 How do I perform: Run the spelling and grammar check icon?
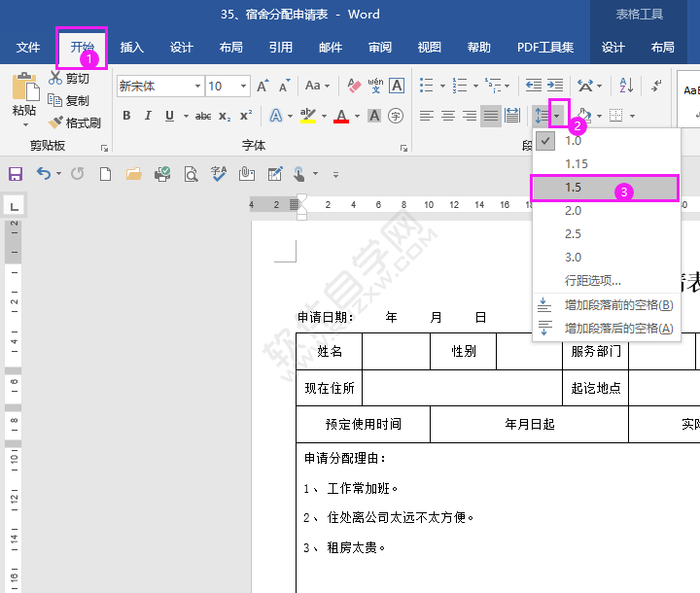tap(219, 174)
